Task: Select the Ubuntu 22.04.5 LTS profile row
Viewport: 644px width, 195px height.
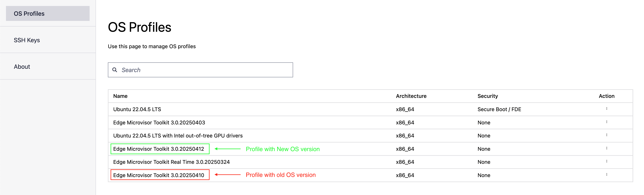Action: tap(137, 109)
